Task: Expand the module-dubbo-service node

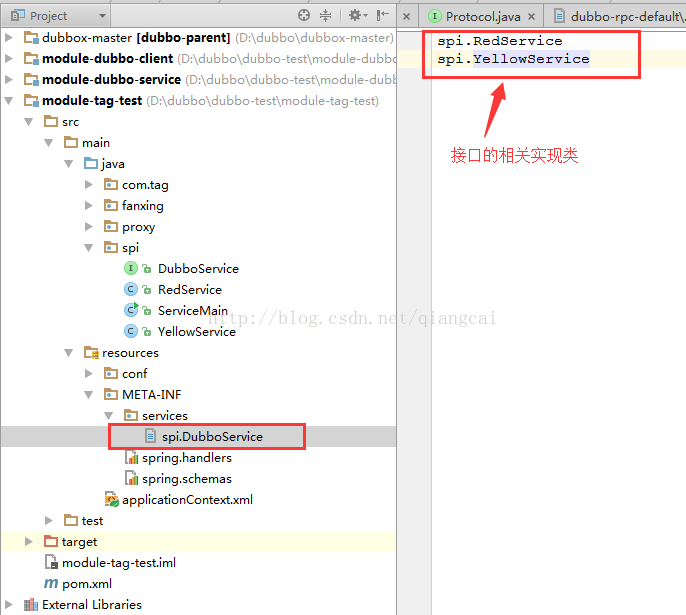Action: tap(8, 79)
